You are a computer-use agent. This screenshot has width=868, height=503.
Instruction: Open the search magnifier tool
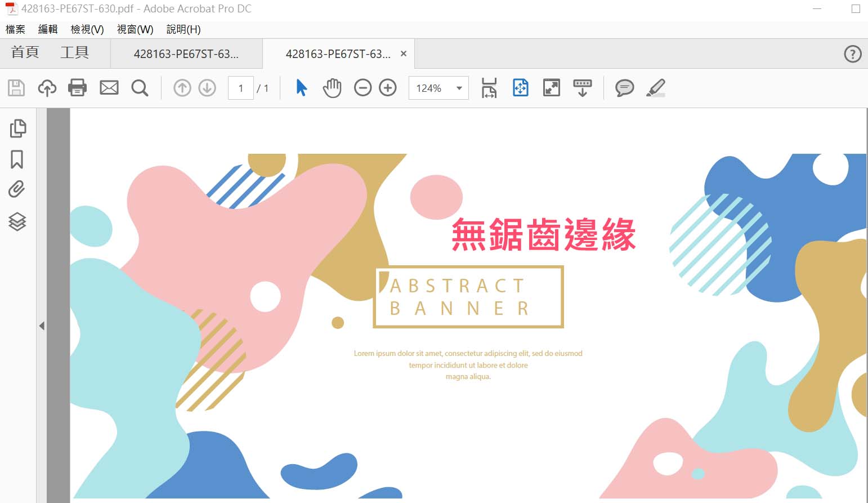140,88
